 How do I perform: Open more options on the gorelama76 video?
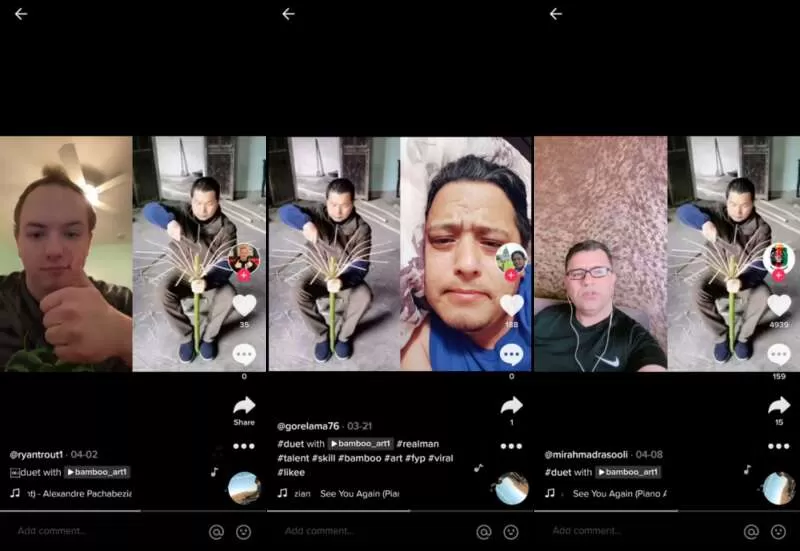point(511,446)
